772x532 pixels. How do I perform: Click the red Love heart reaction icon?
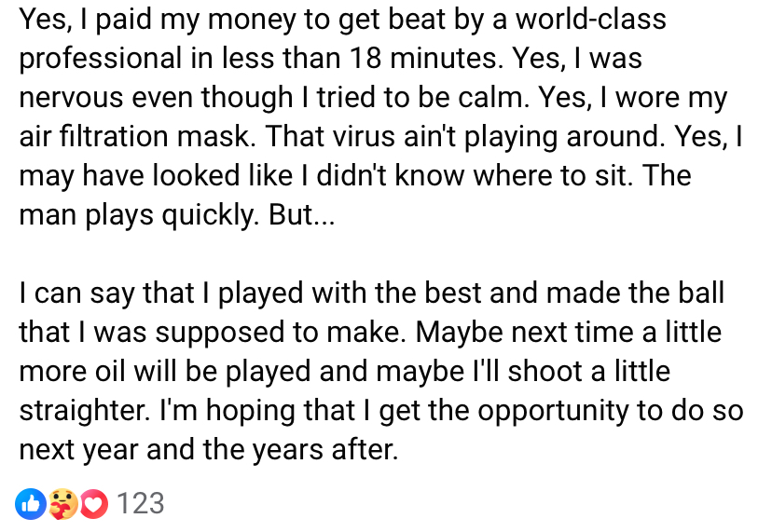click(x=90, y=504)
